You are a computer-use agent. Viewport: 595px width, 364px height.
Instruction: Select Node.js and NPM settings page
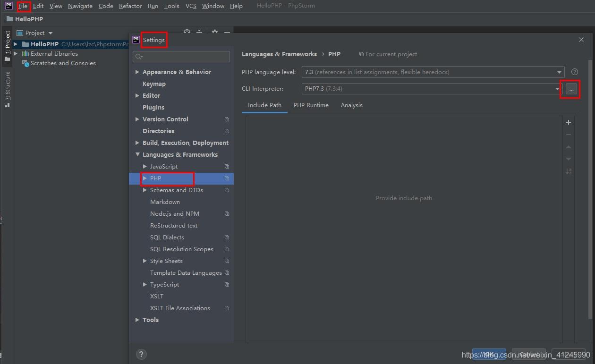[174, 214]
